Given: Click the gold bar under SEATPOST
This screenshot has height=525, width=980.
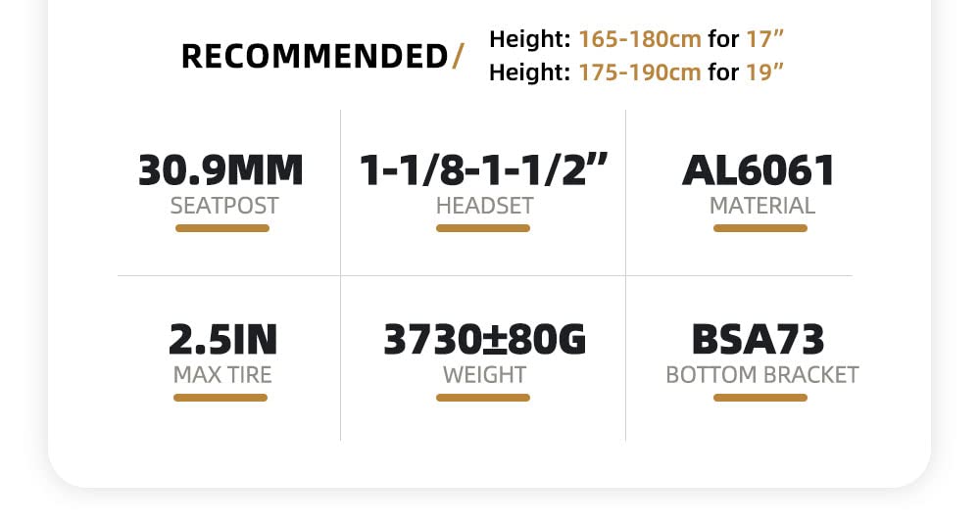Looking at the screenshot, I should pyautogui.click(x=222, y=228).
